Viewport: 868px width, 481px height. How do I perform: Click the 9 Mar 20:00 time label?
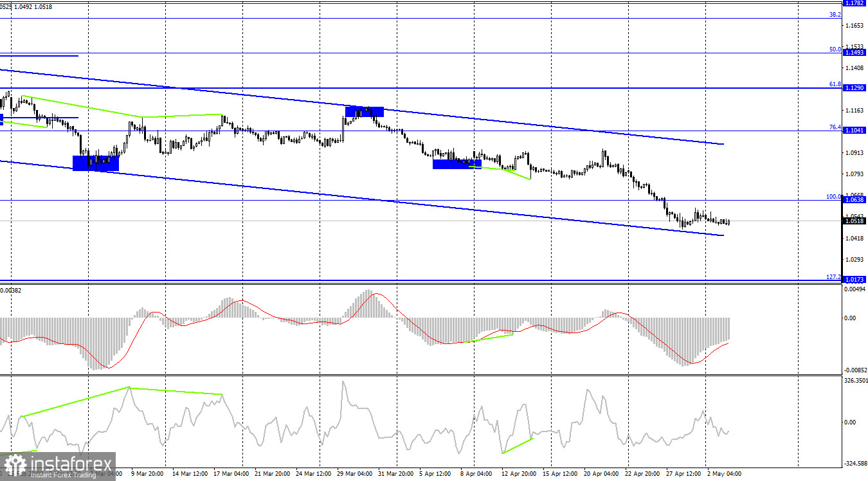[146, 473]
